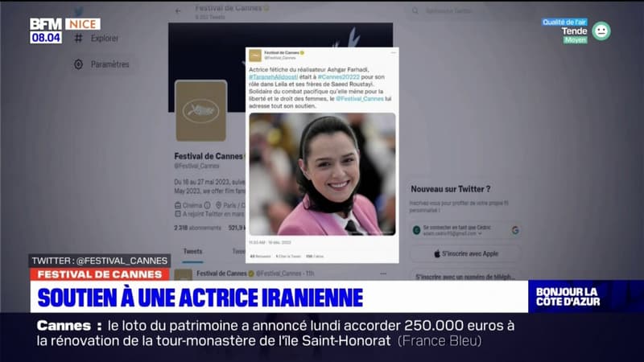Open the Festival de Cannes profile avatar
Viewport: 644px width, 362px height.
pyautogui.click(x=200, y=111)
